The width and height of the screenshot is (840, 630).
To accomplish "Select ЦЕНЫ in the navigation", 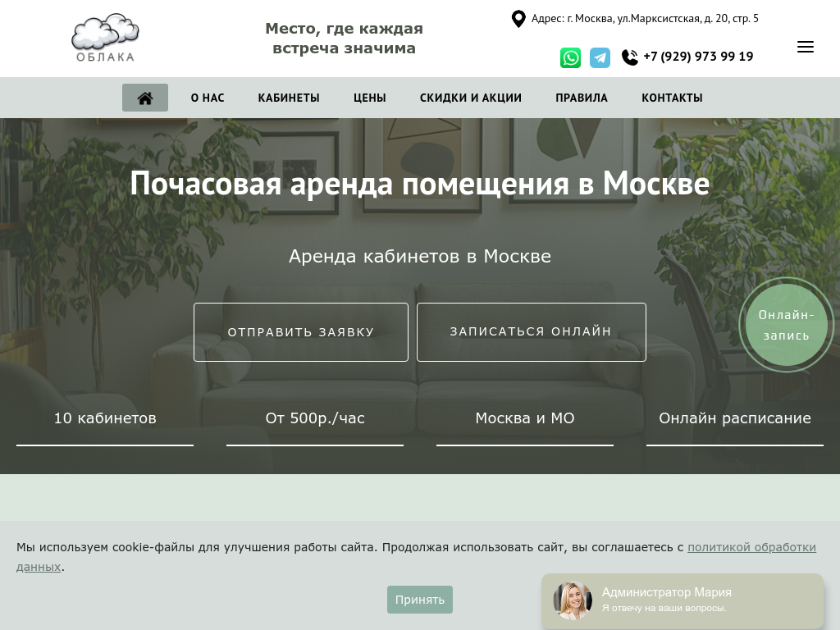I will click(369, 98).
